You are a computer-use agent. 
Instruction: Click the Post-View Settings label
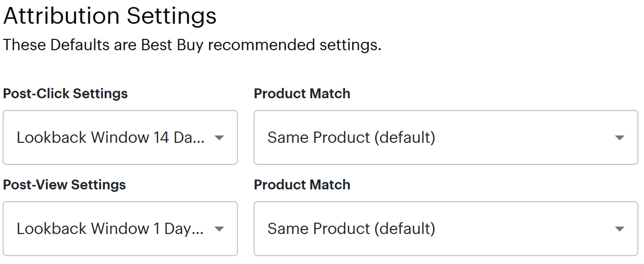(x=64, y=185)
